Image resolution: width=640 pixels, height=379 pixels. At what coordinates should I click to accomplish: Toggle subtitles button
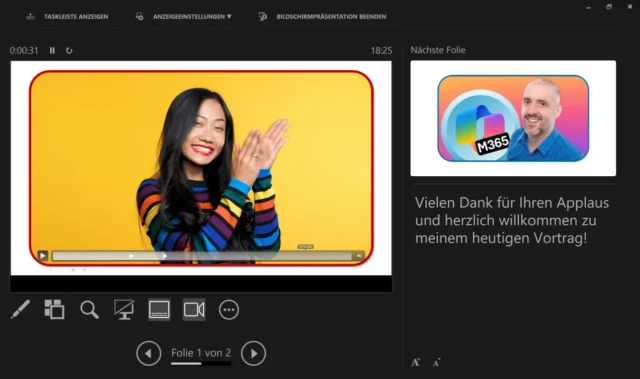click(159, 310)
